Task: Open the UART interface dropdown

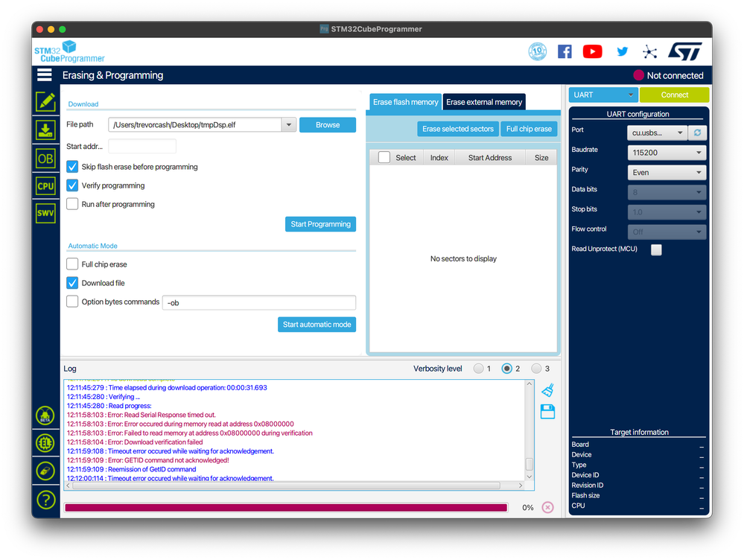Action: [603, 95]
